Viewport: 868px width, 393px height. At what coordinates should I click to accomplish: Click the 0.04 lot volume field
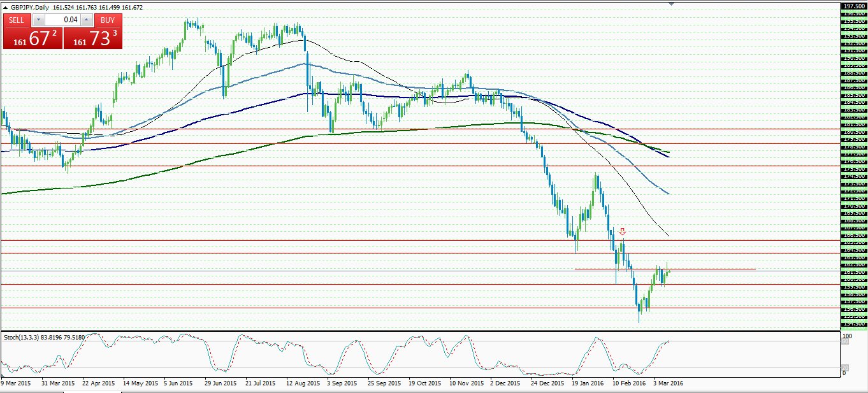62,20
